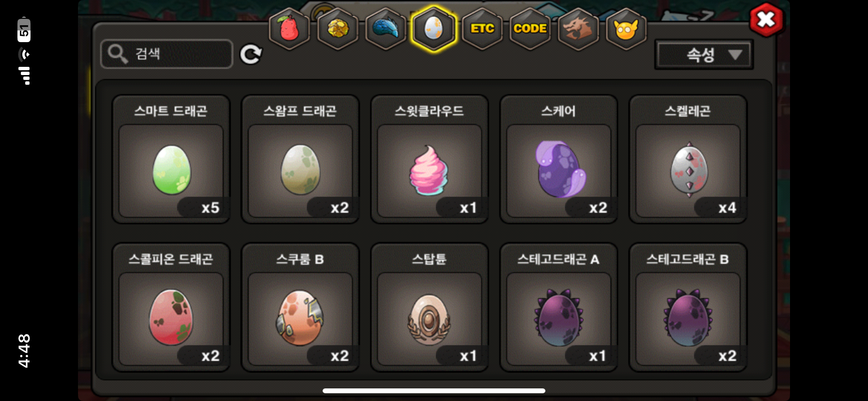868x401 pixels.
Task: Open the ETC tab
Action: pos(482,29)
